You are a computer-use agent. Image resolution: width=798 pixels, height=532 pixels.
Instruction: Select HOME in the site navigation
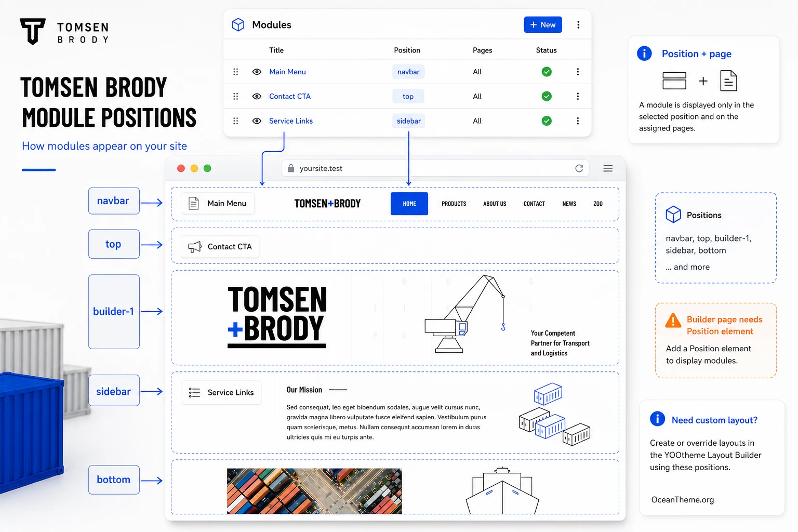[x=409, y=204]
